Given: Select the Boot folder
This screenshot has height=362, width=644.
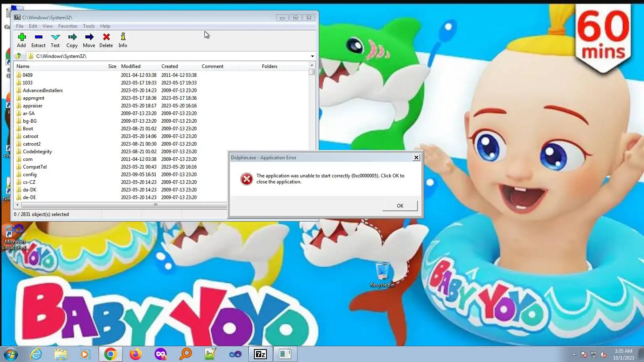Looking at the screenshot, I should point(28,129).
